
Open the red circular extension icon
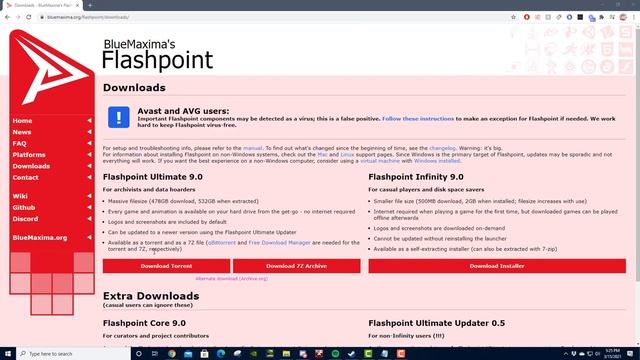527,17
